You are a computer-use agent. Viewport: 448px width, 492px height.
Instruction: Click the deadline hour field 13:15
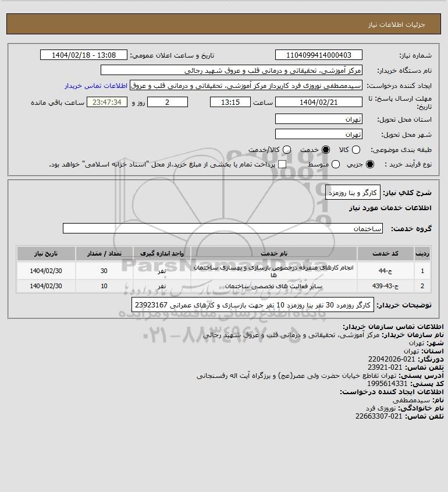click(230, 102)
